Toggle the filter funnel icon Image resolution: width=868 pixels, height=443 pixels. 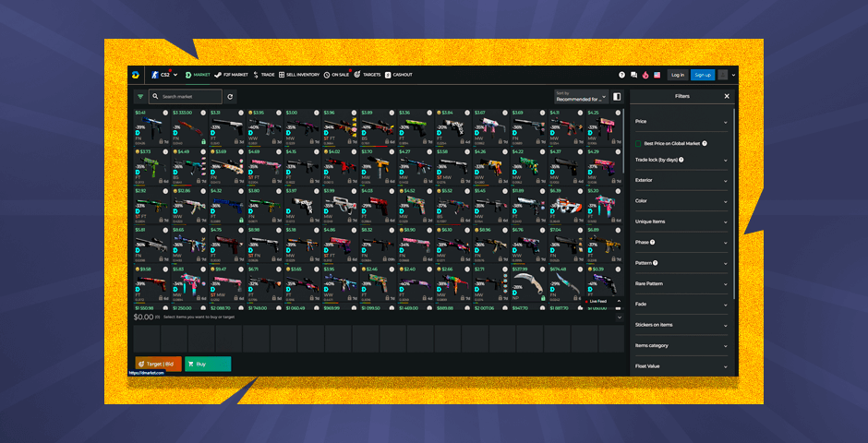140,96
